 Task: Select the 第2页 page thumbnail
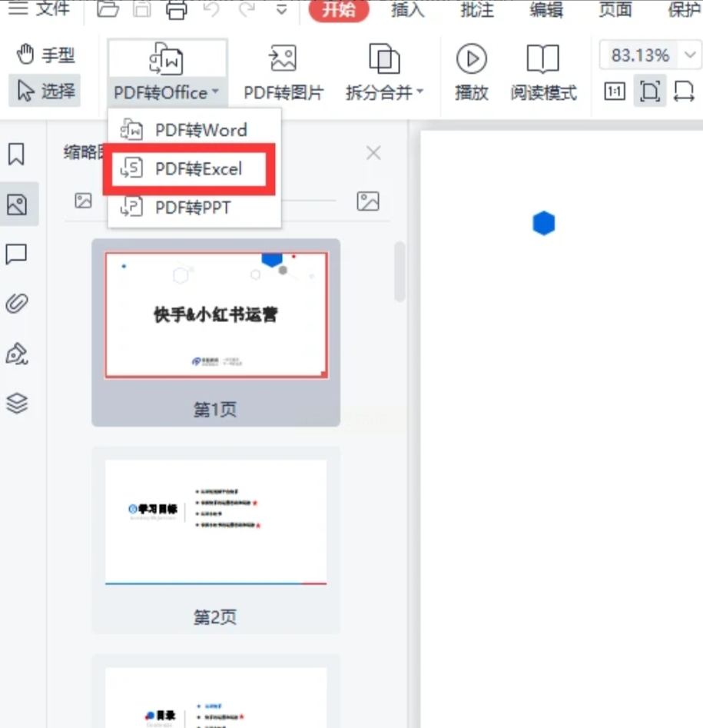216,522
